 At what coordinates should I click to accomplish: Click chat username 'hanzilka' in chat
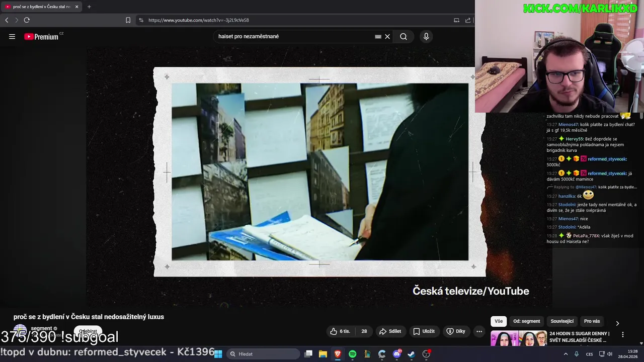point(567,196)
